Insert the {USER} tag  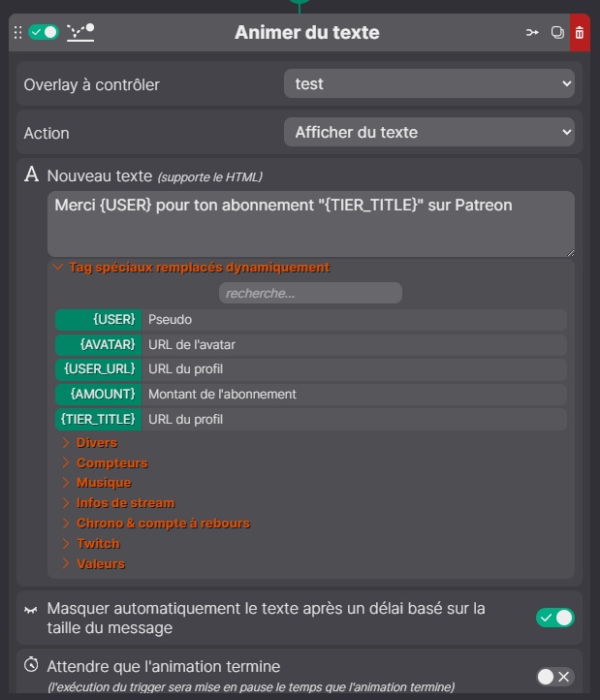pyautogui.click(x=99, y=320)
